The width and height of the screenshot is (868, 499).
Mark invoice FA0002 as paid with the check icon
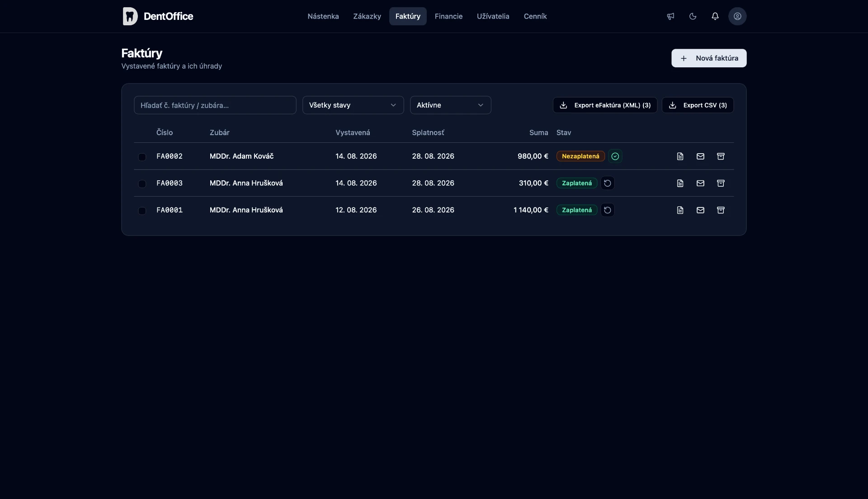tap(615, 156)
